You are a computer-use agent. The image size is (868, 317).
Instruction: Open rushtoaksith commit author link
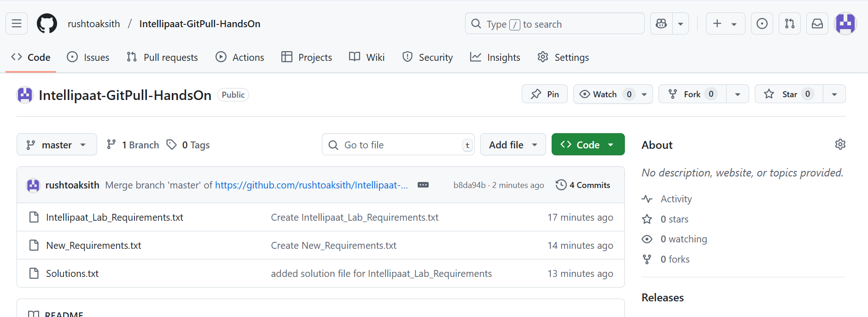tap(72, 185)
